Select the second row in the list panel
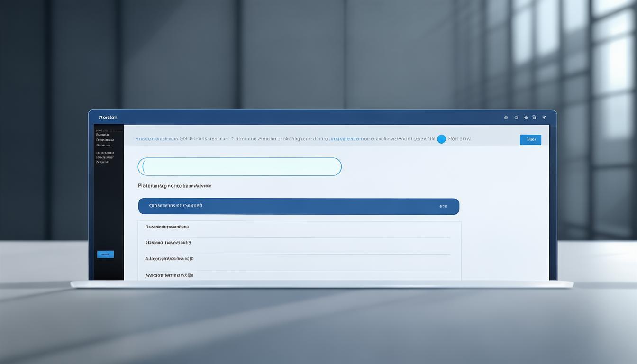Image resolution: width=637 pixels, height=364 pixels. [168, 243]
